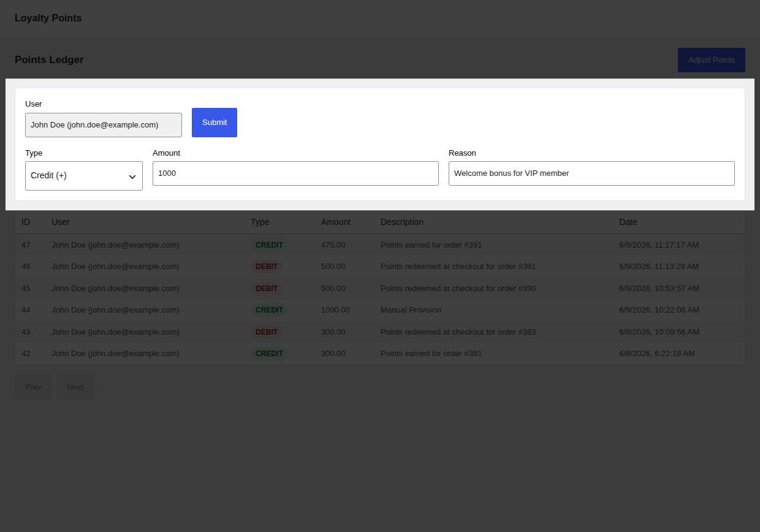
Task: Select 'Manual Provision' description
Action: (411, 310)
